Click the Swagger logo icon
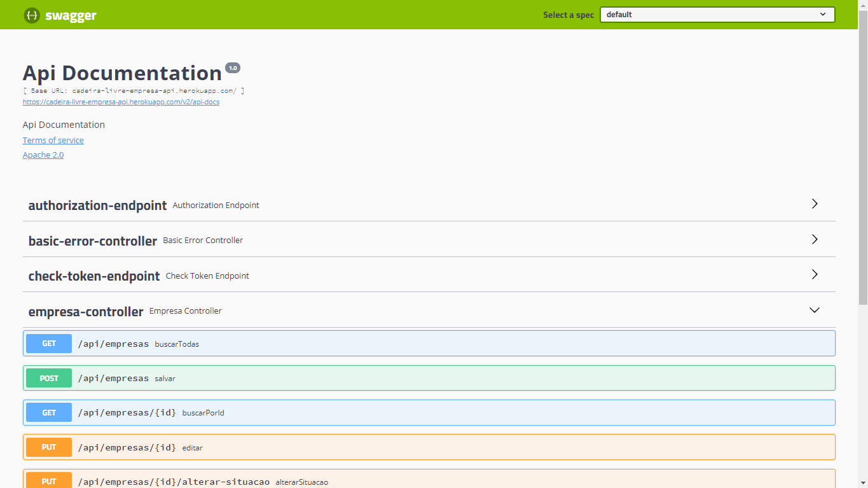This screenshot has width=868, height=488. pos(32,15)
